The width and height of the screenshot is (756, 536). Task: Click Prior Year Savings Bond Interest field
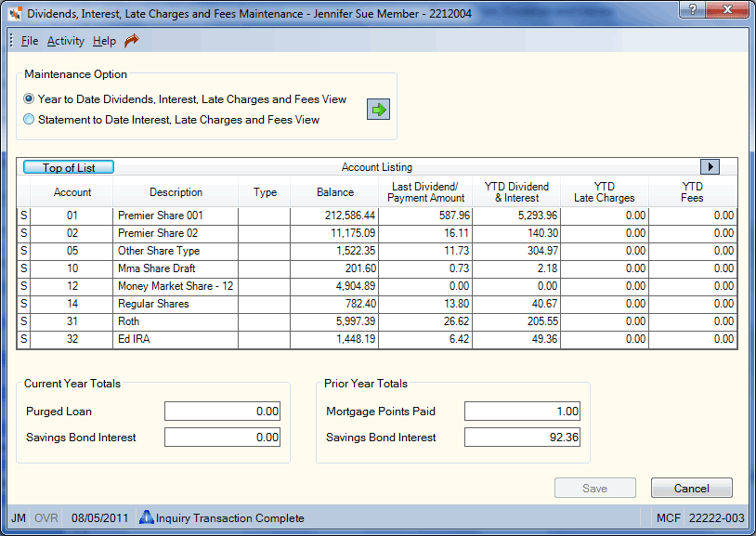click(522, 438)
